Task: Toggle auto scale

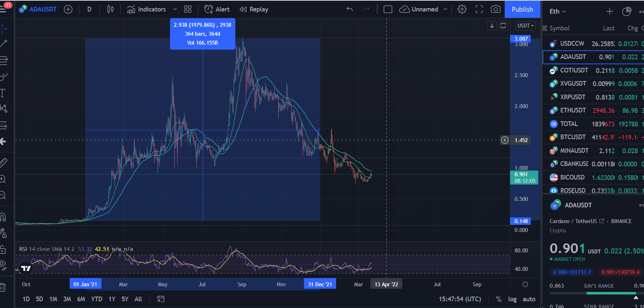Action: 529,299
